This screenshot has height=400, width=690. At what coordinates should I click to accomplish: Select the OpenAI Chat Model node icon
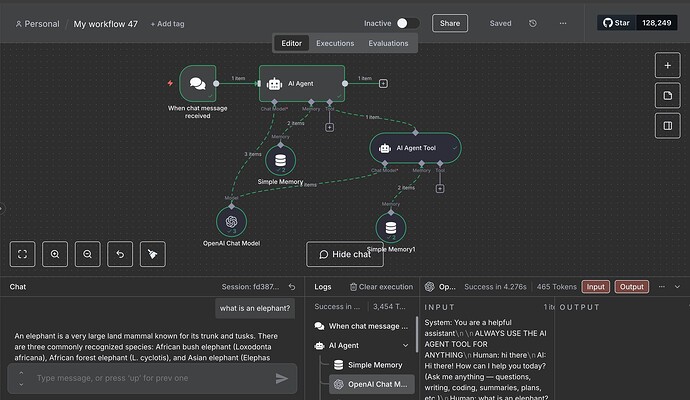click(231, 221)
